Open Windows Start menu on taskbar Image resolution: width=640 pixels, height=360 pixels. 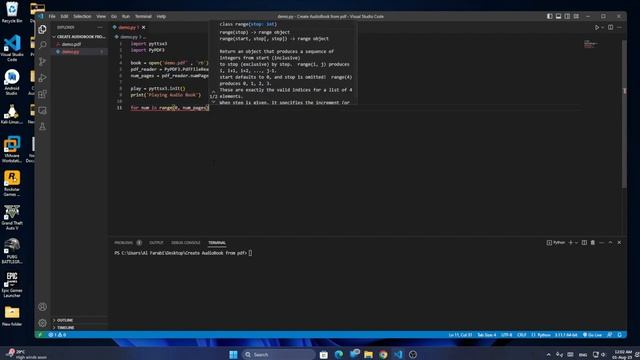coord(233,354)
